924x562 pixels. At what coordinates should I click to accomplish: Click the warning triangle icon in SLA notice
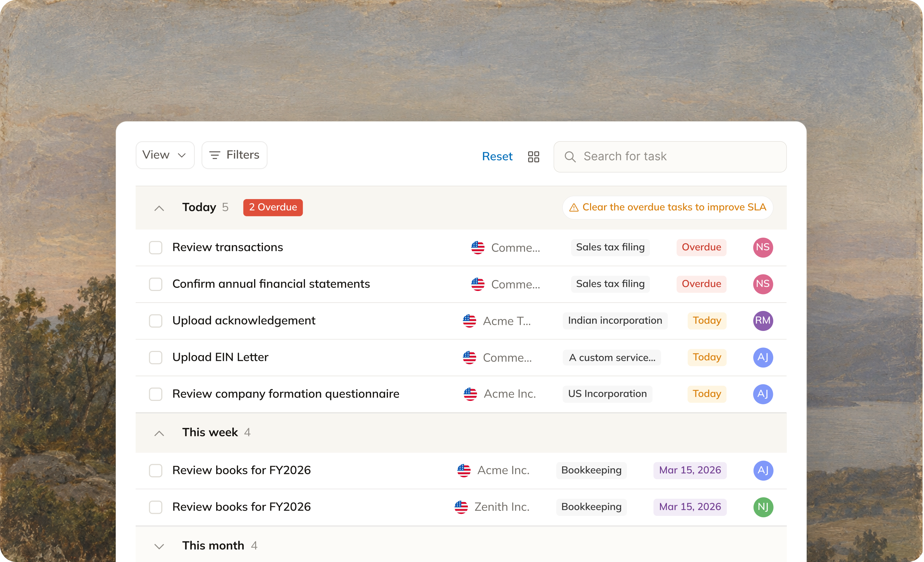pyautogui.click(x=574, y=208)
